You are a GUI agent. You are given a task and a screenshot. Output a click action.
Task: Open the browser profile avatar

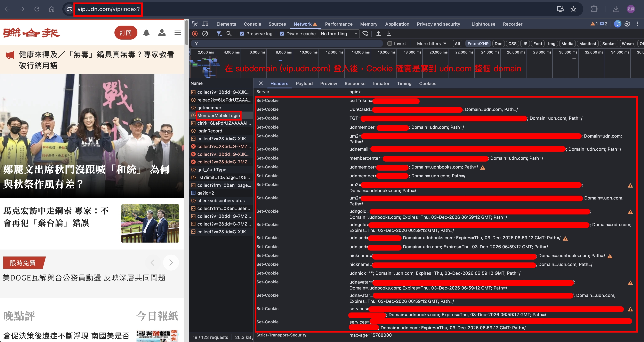631,9
